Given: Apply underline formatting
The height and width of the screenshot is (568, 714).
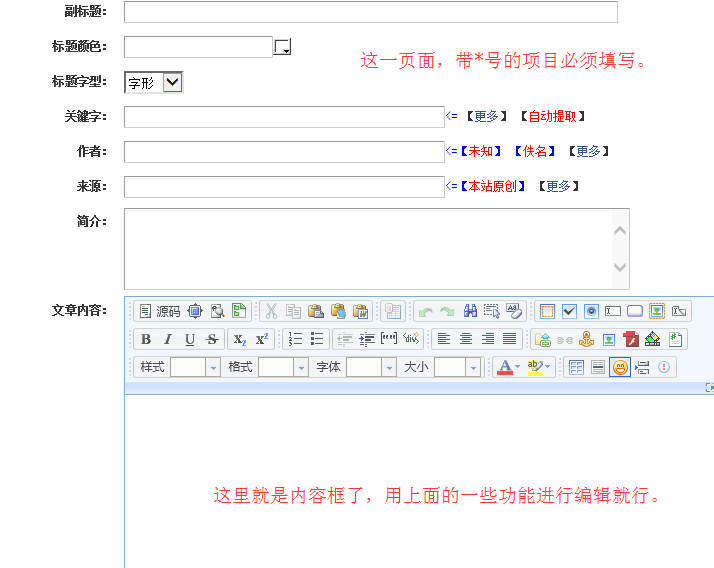Looking at the screenshot, I should (x=190, y=339).
